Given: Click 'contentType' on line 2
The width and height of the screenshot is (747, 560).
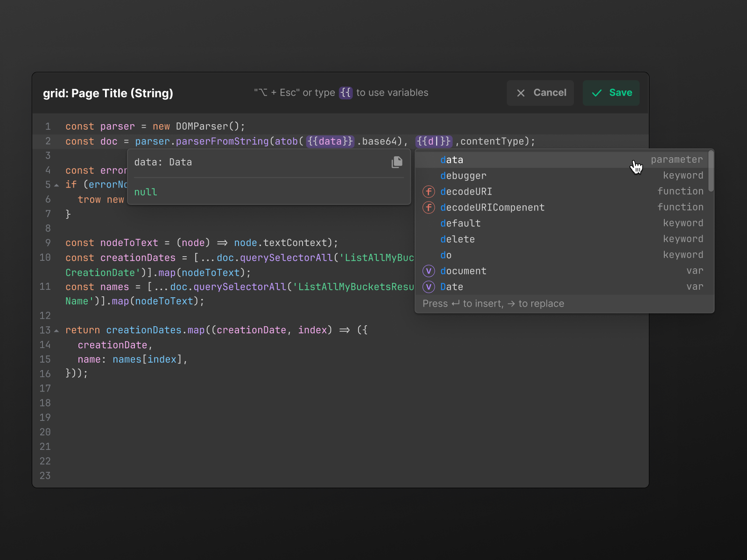Looking at the screenshot, I should (x=492, y=141).
